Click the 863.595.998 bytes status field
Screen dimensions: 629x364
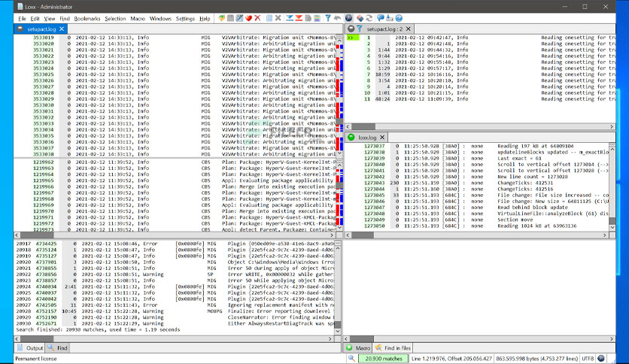[536, 359]
